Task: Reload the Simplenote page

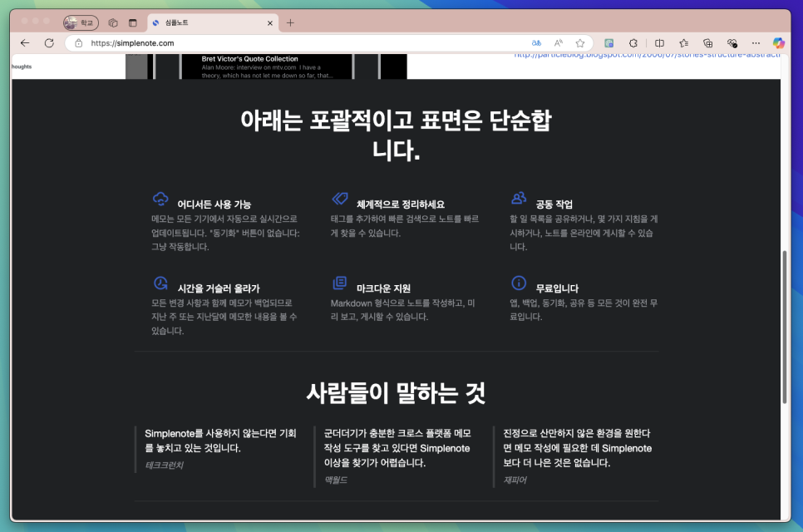Action: (49, 43)
